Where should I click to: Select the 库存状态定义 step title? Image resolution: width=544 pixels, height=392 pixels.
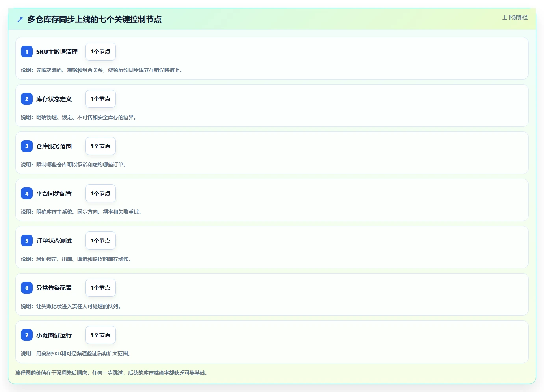54,99
